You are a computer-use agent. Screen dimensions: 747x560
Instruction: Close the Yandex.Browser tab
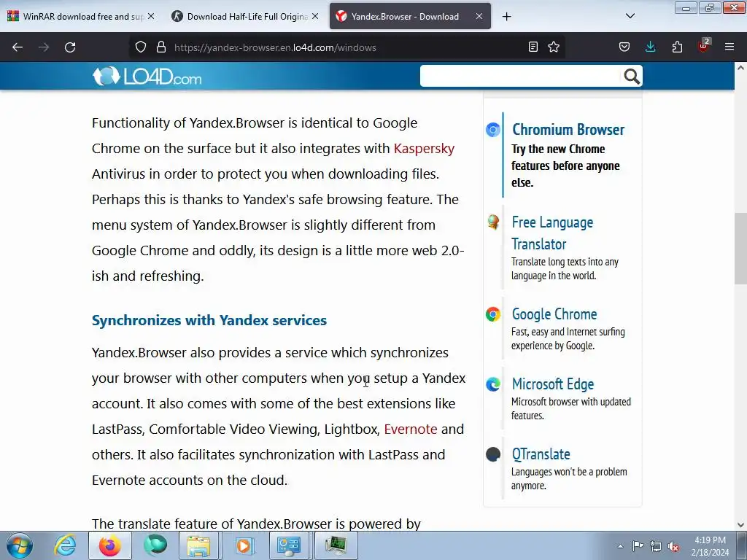click(x=479, y=16)
